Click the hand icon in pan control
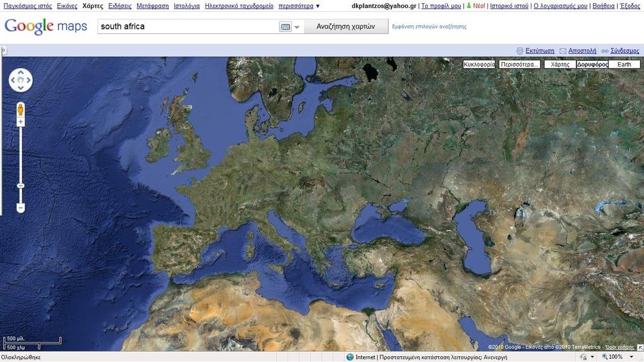The width and height of the screenshot is (644, 362). (x=21, y=80)
